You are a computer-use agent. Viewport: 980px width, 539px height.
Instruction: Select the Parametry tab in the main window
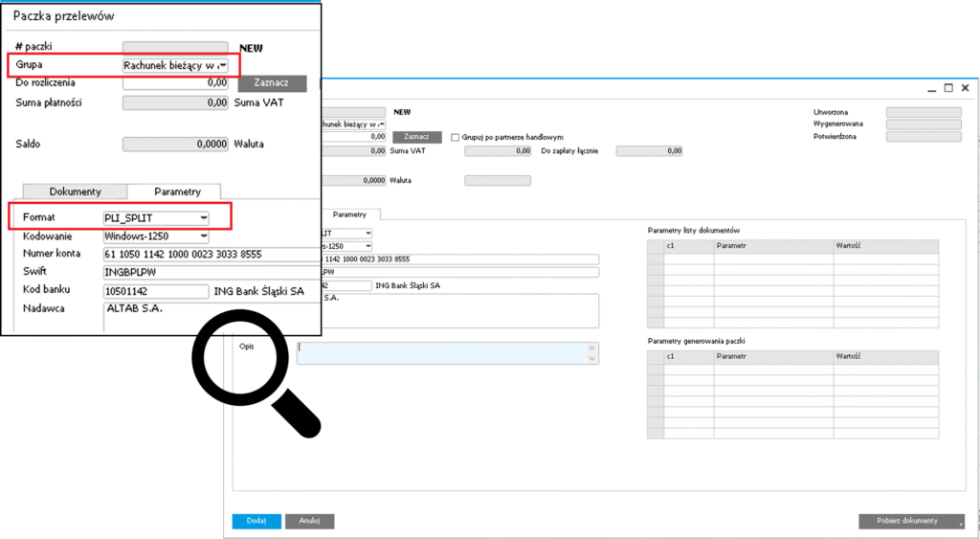(349, 214)
